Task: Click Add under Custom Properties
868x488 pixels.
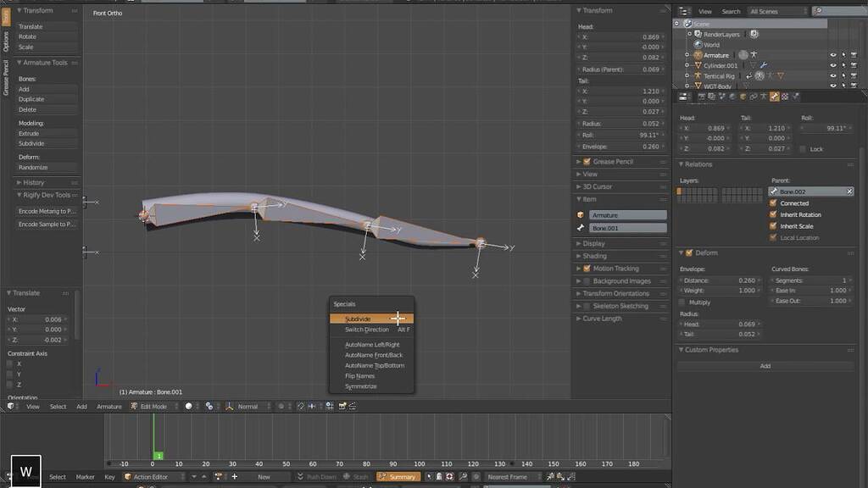Action: pos(765,366)
